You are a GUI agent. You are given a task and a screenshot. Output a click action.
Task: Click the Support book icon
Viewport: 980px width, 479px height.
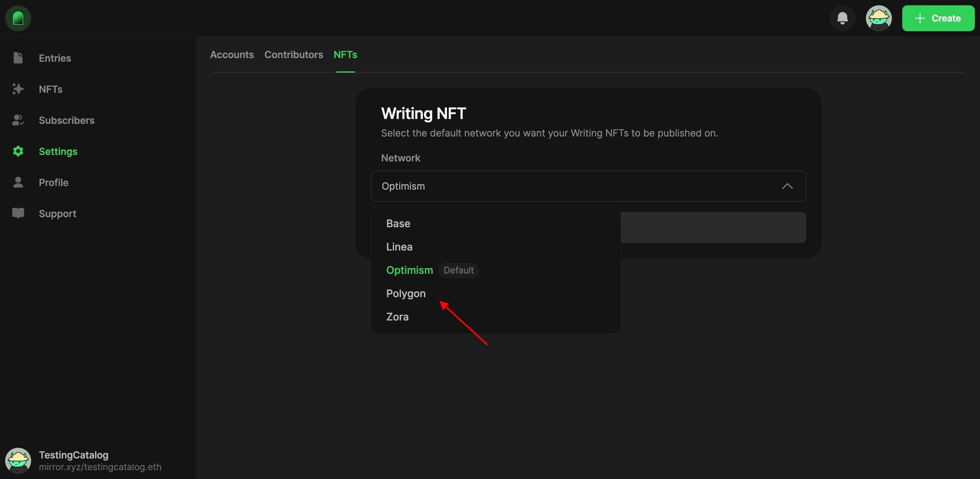18,213
